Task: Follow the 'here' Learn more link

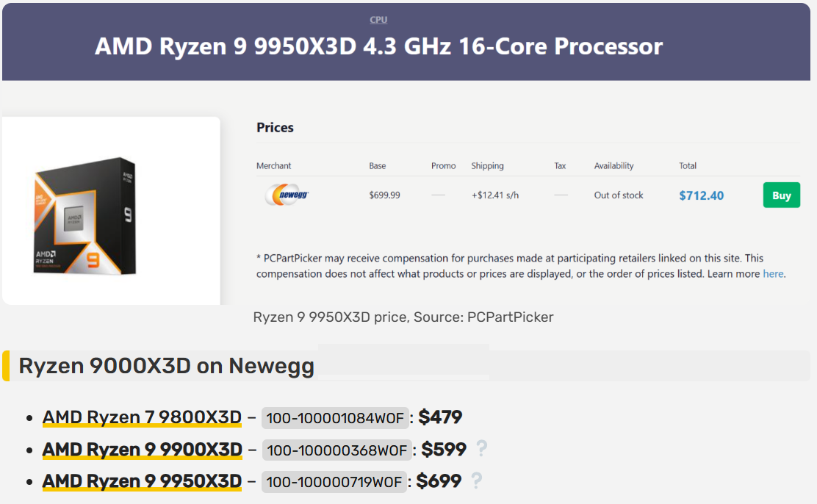Action: [773, 274]
